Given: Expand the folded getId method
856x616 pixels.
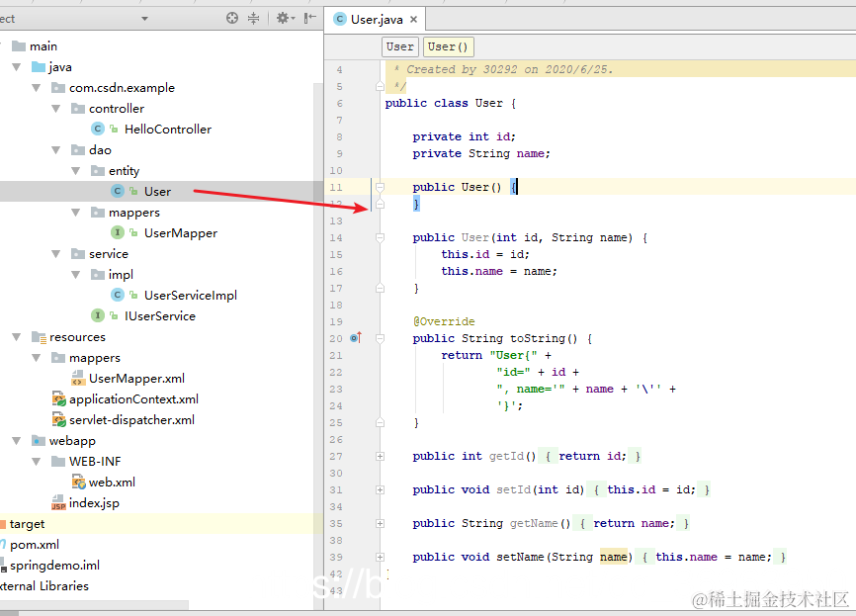Looking at the screenshot, I should pos(380,456).
